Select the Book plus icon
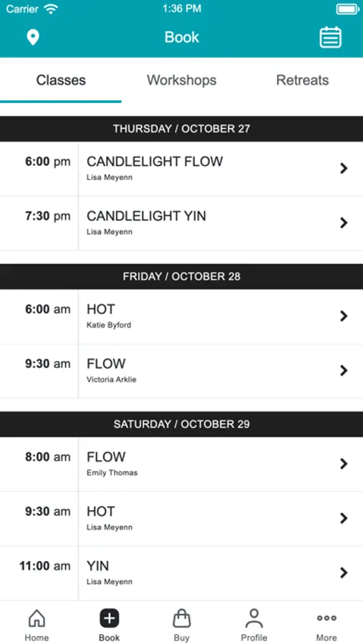This screenshot has height=644, width=363. (x=110, y=618)
